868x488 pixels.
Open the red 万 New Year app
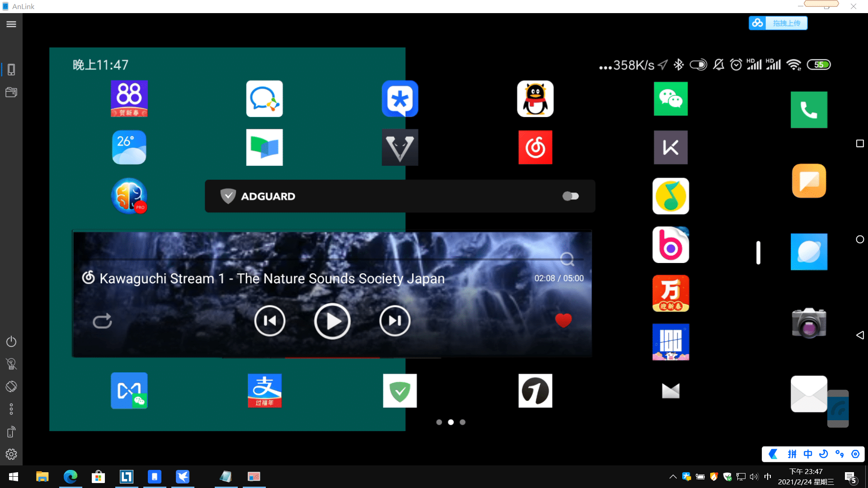point(671,294)
